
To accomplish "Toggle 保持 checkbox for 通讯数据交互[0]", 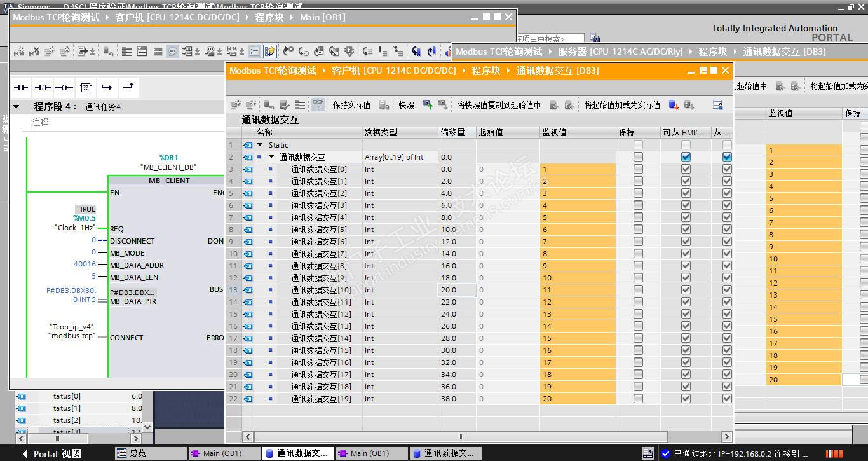I will (x=638, y=169).
